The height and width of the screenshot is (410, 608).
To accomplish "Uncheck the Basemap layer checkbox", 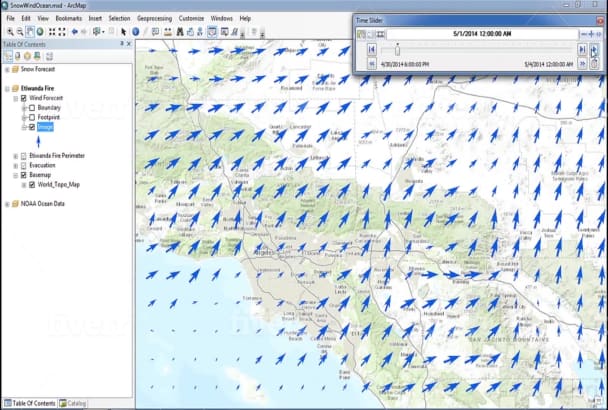I will [24, 175].
